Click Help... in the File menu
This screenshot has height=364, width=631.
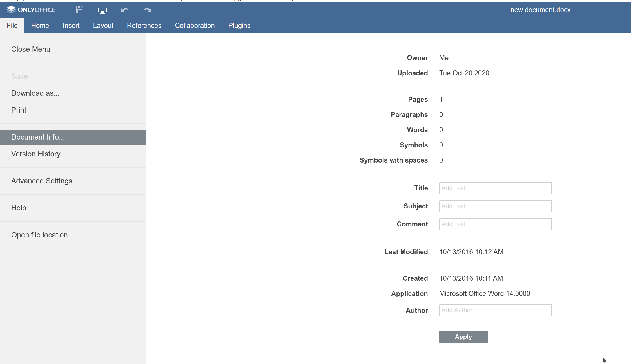click(x=22, y=208)
